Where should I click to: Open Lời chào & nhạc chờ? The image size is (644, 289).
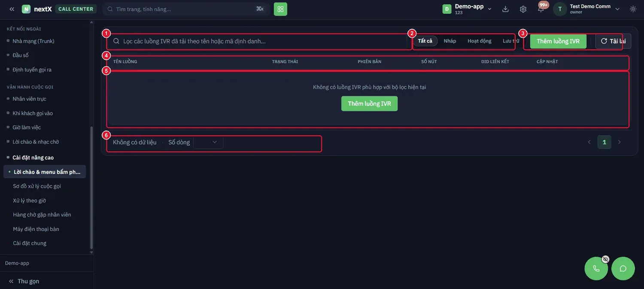pos(36,142)
